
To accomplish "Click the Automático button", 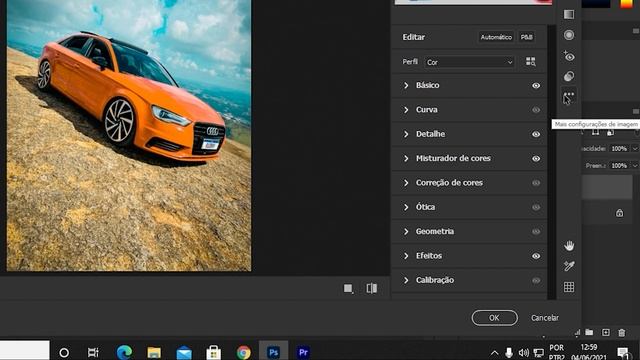I will [x=496, y=37].
